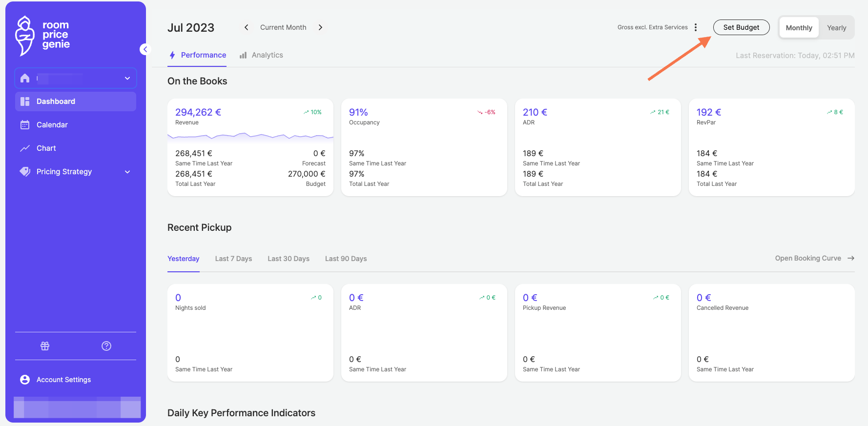
Task: Click the RoomPriceGenie logo
Action: click(42, 36)
